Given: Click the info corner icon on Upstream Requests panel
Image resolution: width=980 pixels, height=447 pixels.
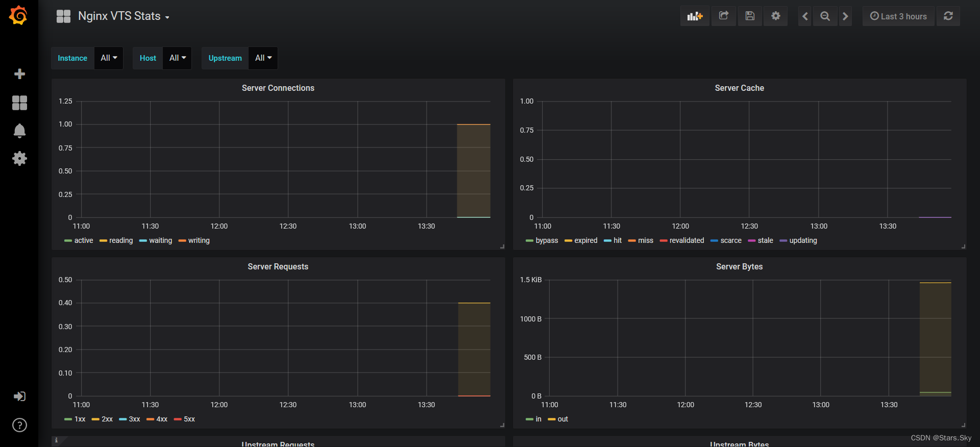Looking at the screenshot, I should 56,440.
